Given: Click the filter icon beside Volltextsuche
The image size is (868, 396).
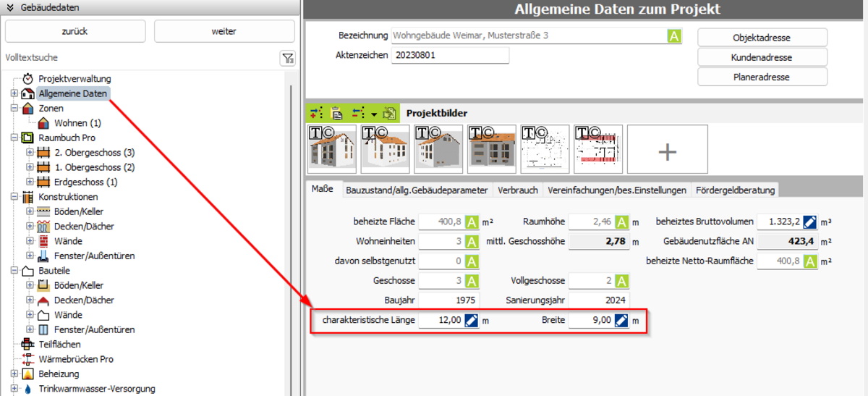Looking at the screenshot, I should [287, 59].
